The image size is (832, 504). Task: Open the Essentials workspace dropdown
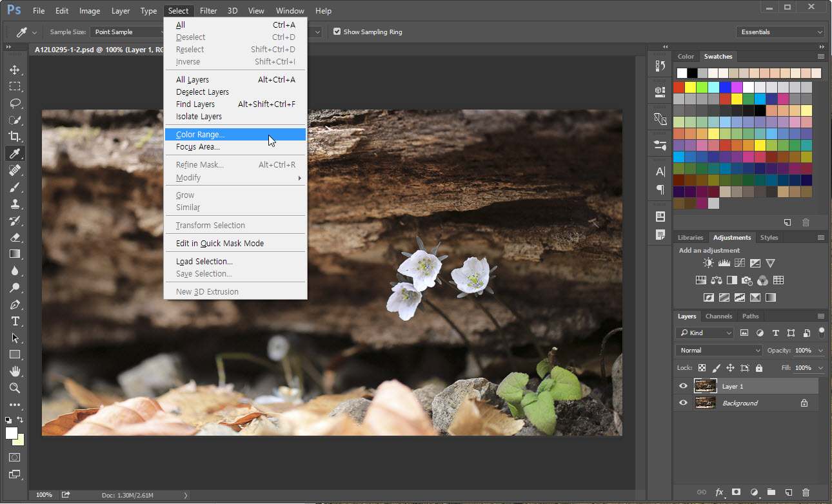(780, 32)
